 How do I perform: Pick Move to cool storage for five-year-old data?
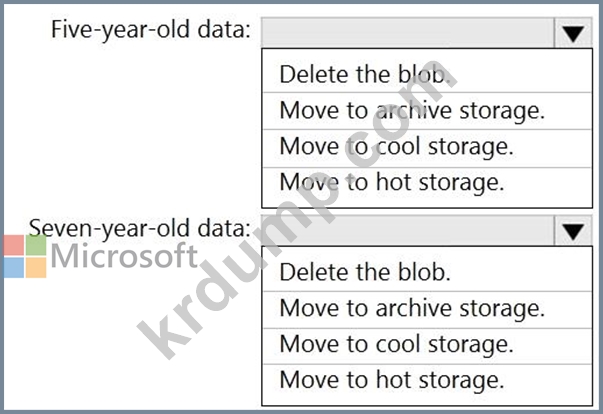coord(396,146)
